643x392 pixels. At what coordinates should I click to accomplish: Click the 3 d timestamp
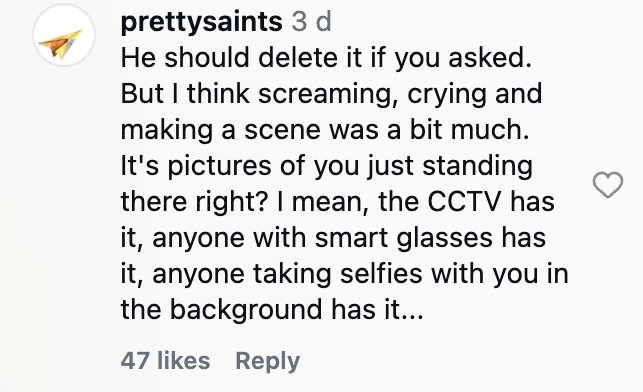[x=312, y=21]
